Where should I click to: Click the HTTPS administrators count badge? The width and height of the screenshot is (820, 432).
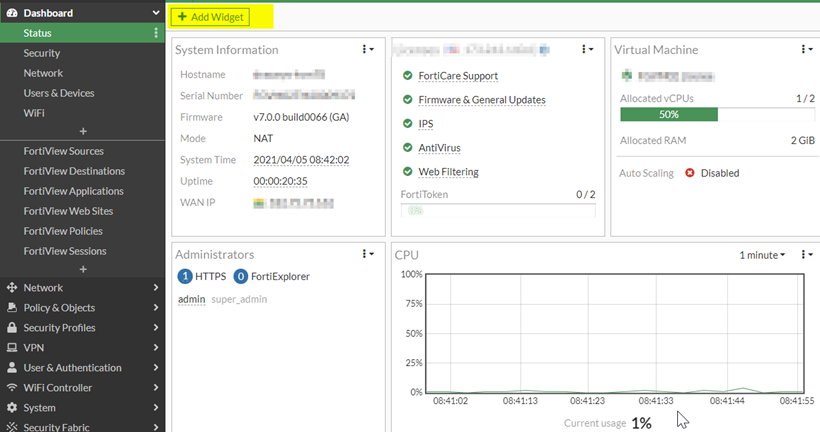185,276
